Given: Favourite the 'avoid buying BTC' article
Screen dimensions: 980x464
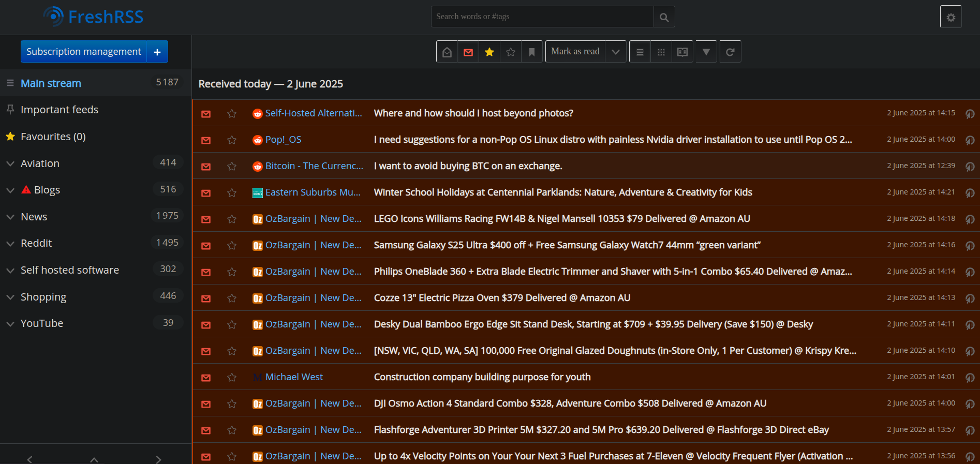Looking at the screenshot, I should pos(232,167).
